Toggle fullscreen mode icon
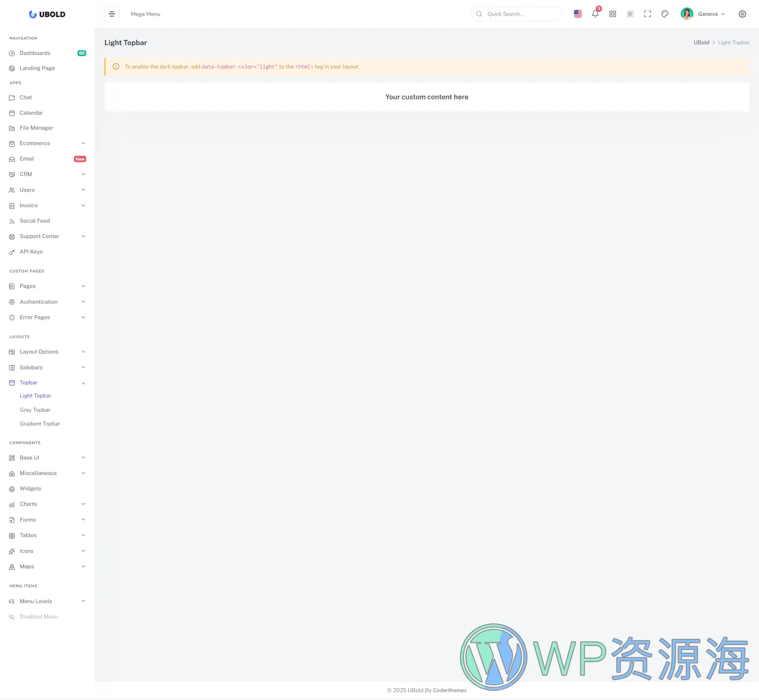 (x=647, y=14)
